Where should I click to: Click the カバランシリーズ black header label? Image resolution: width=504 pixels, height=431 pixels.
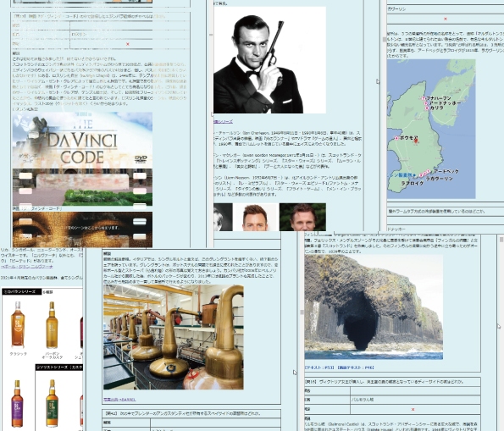[21, 292]
